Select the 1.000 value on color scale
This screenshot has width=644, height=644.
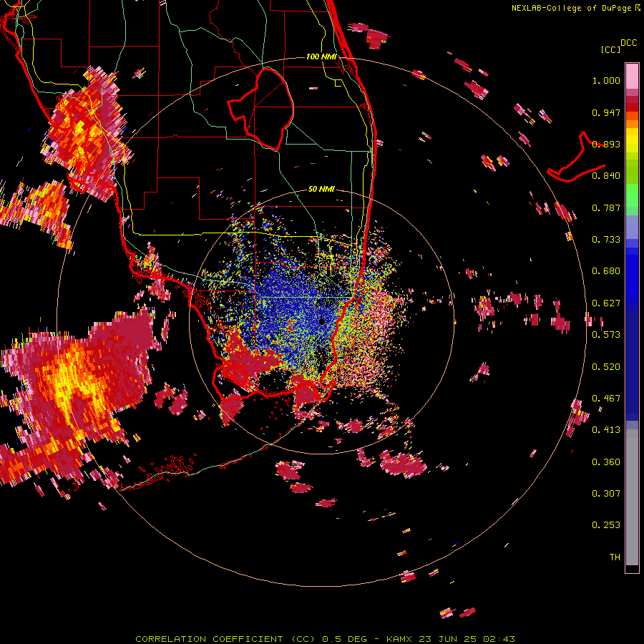[x=606, y=80]
